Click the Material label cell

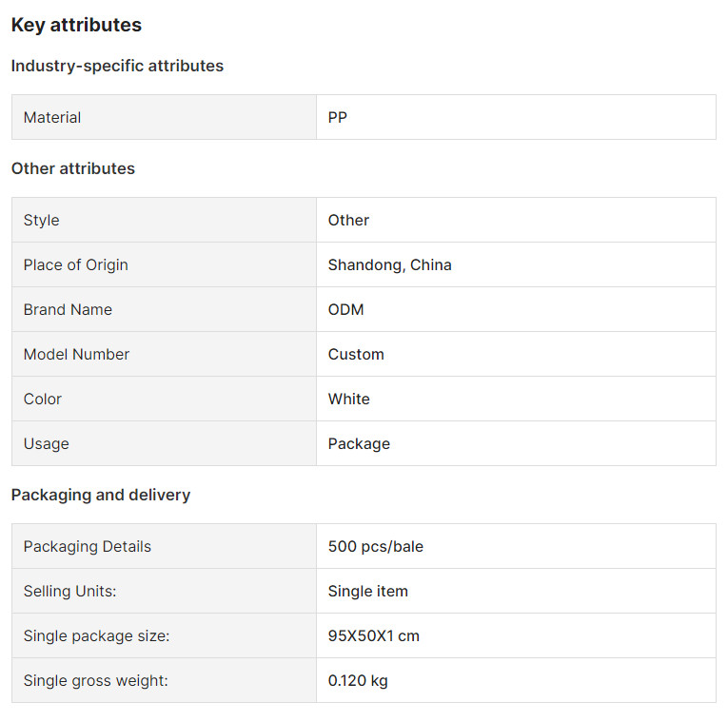[164, 117]
